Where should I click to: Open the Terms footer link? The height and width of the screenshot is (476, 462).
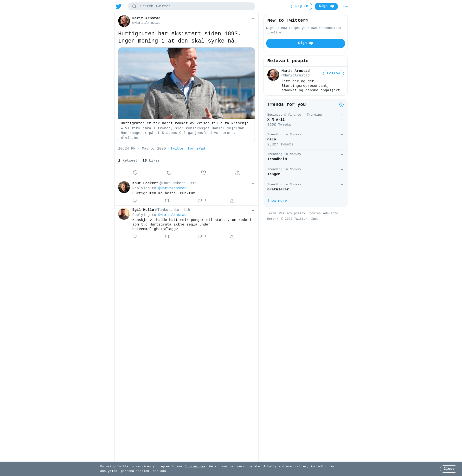pos(272,213)
